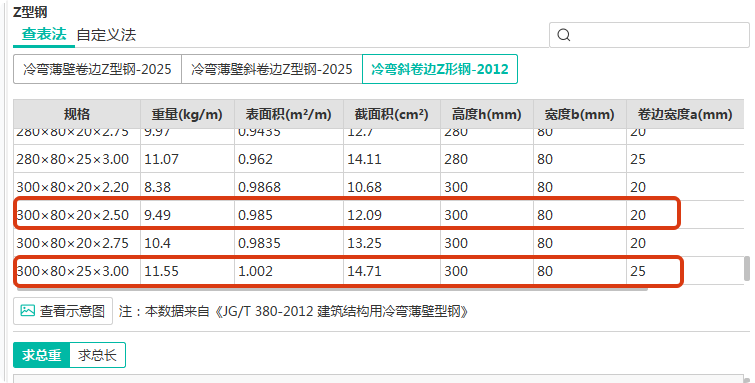This screenshot has height=383, width=755.
Task: Click surface area cell 0.9835
Action: tap(289, 243)
